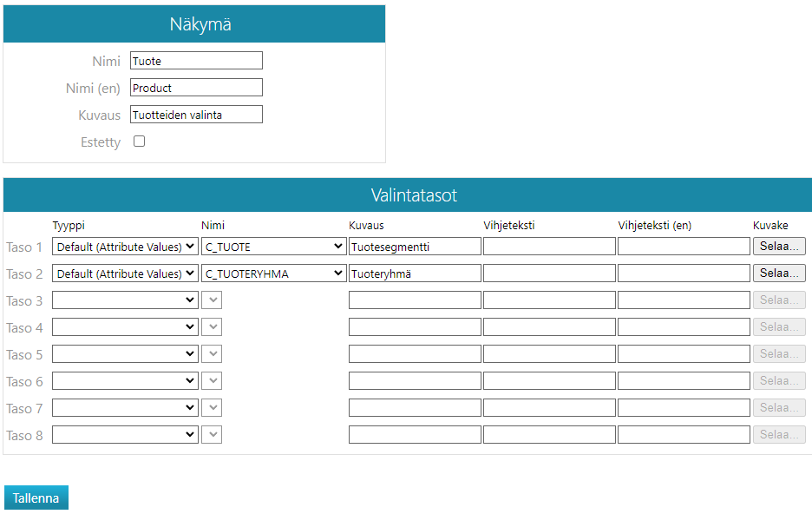Focus the Nimi (en) field with Product
This screenshot has height=514, width=812.
(196, 88)
